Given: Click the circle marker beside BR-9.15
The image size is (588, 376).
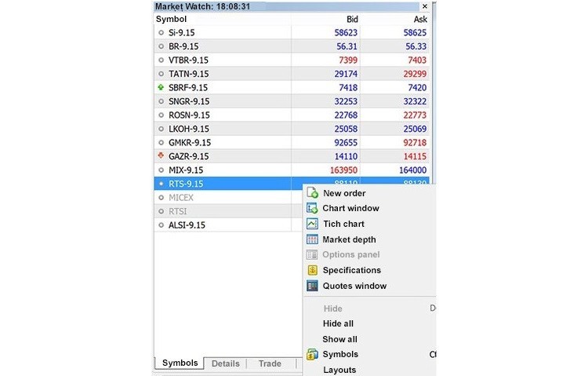Looking at the screenshot, I should coord(161,46).
